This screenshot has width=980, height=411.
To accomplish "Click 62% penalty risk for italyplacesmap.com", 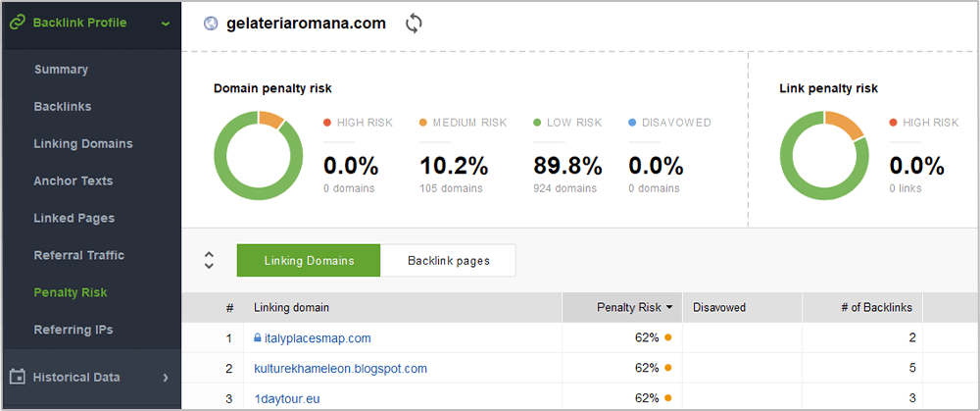I will point(647,337).
